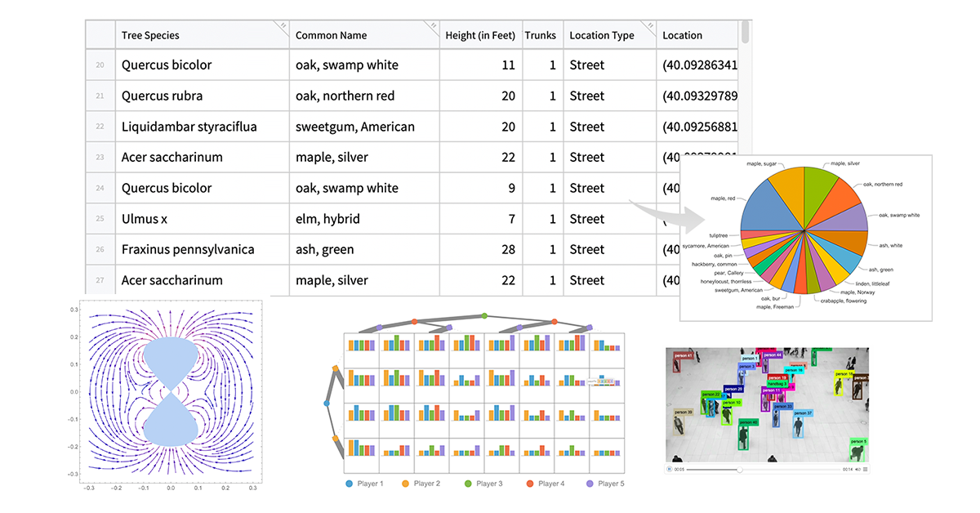
Task: Click the Player 1 blue legend marker
Action: (x=350, y=484)
